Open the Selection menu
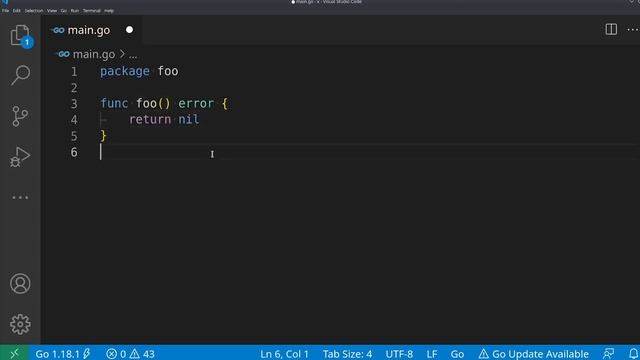The image size is (640, 360). pyautogui.click(x=34, y=11)
